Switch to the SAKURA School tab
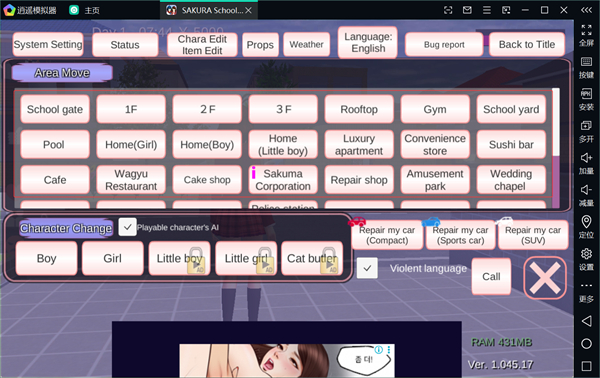Screen dimensions: 600x378 [x=209, y=10]
